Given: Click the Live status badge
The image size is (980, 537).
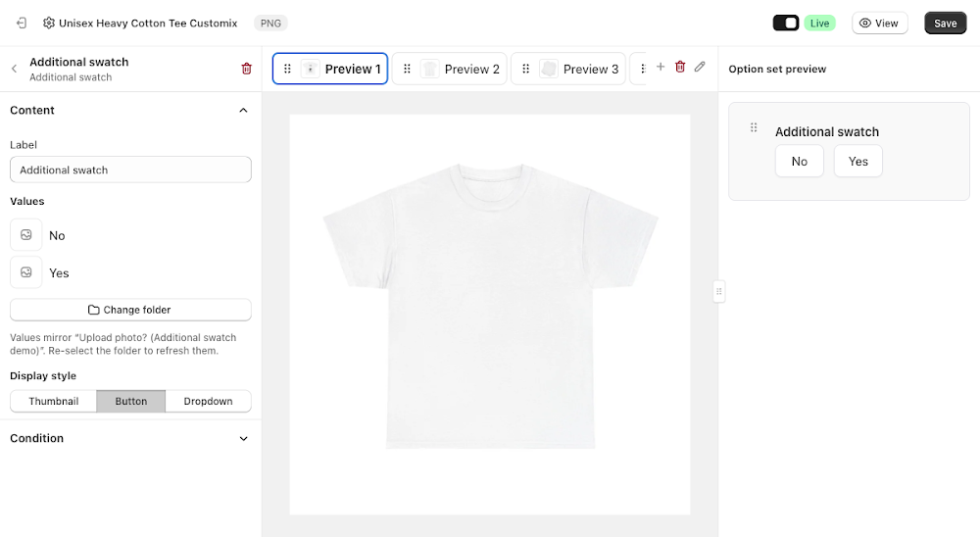Looking at the screenshot, I should coord(819,24).
